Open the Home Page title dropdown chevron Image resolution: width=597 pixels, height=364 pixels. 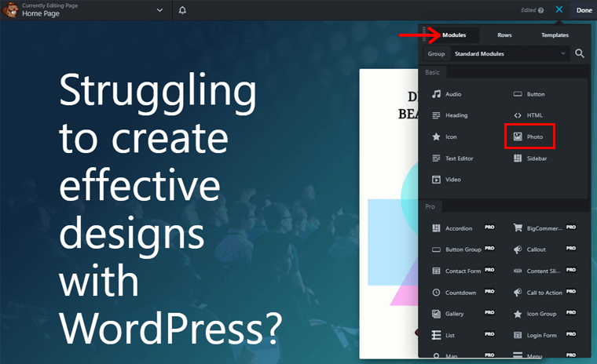[160, 10]
